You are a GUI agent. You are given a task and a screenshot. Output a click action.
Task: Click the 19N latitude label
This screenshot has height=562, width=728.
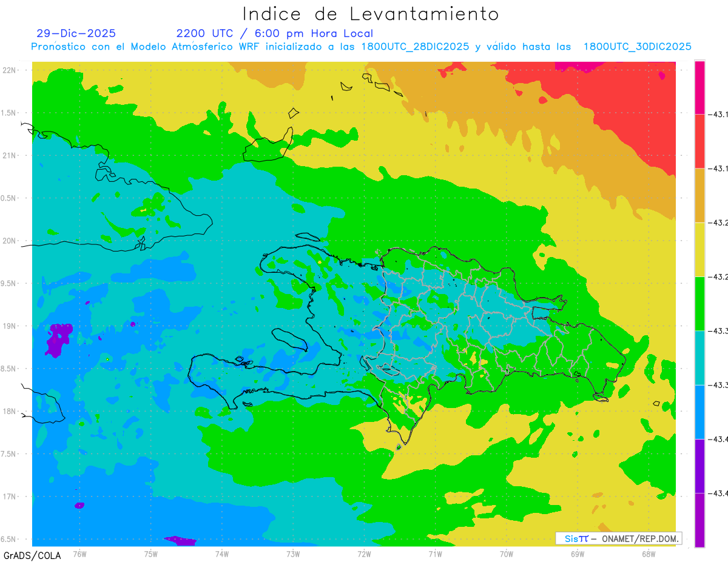coord(10,326)
